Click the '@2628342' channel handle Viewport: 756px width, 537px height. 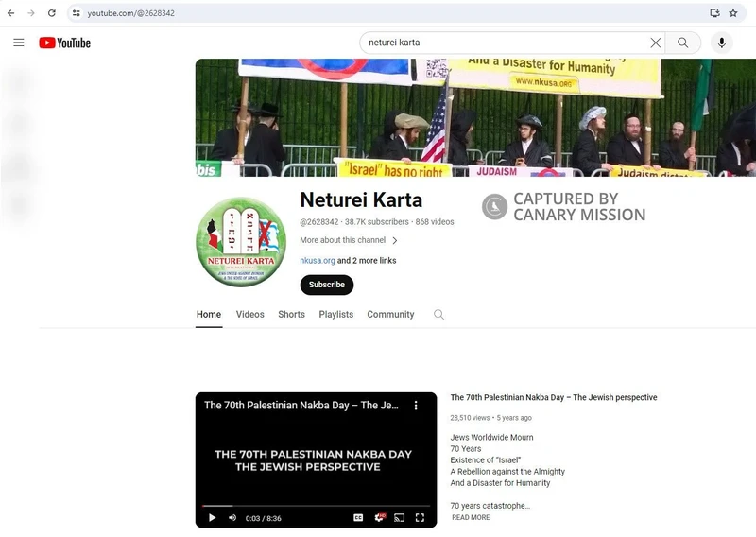[319, 222]
